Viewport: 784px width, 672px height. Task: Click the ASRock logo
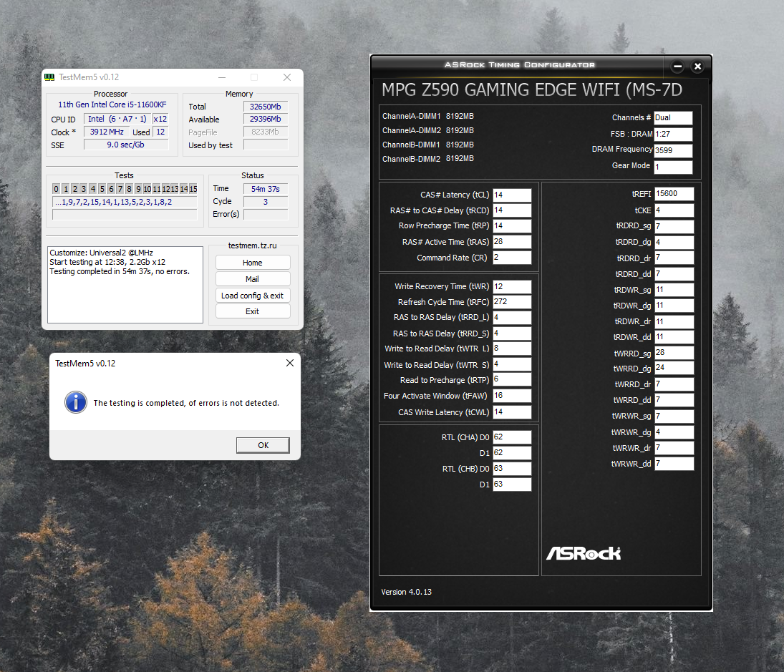pyautogui.click(x=583, y=553)
